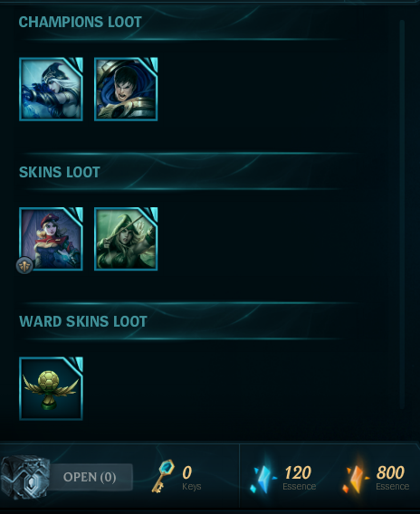Click the 120 Essence amount
Screen dimensions: 420x514
click(x=299, y=478)
